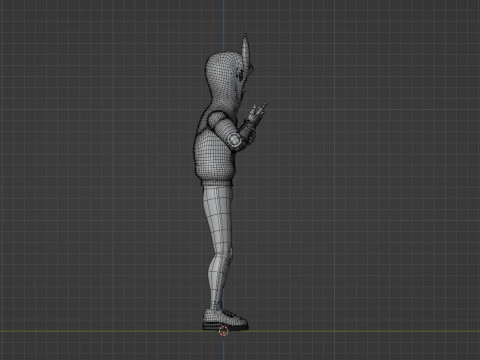Screen dimensions: 480x360
Task: Select the raised hand with pointing fingers
Action: 256,115
